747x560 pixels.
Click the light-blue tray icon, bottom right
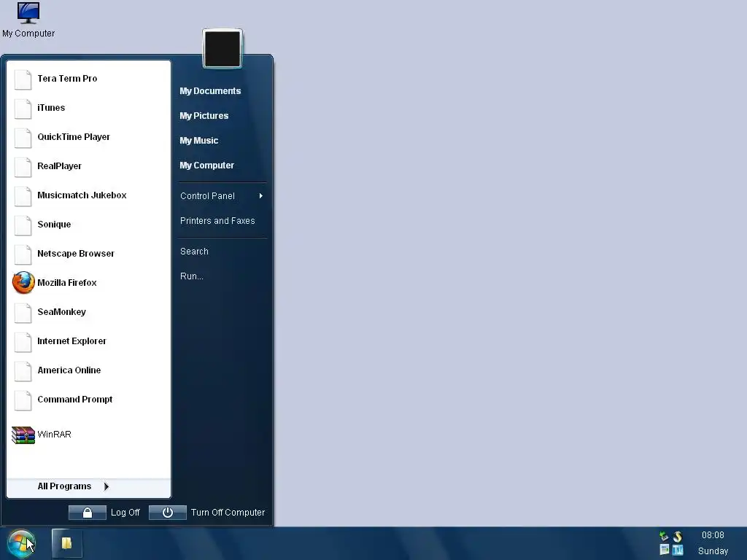coord(678,550)
